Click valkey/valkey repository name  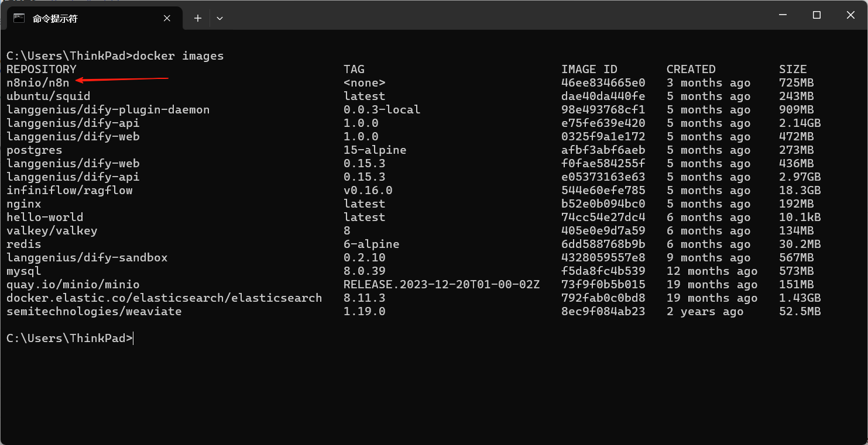point(52,231)
